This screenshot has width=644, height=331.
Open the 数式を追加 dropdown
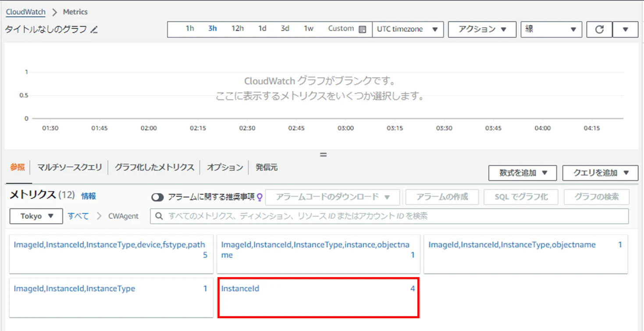[523, 173]
